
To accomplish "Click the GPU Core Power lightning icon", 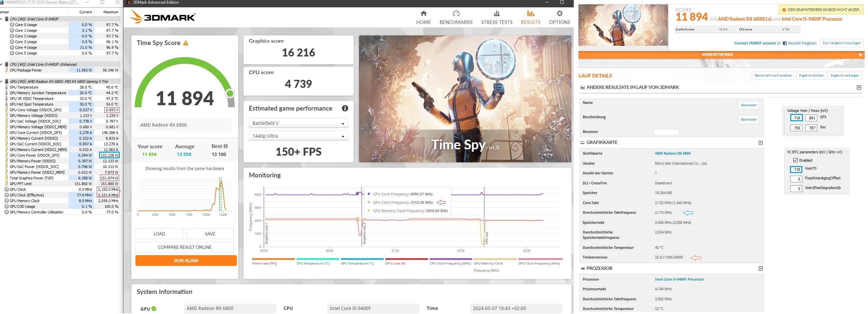I will pos(7,155).
